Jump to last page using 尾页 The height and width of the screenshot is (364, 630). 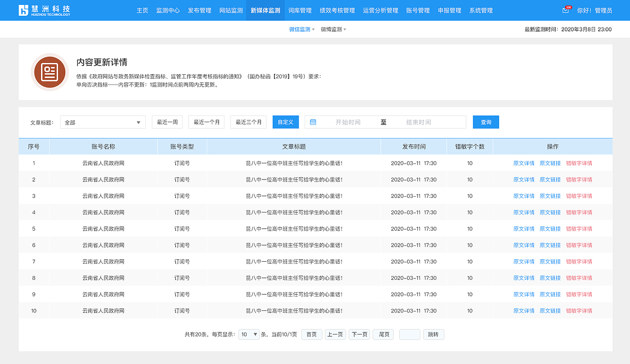point(383,334)
